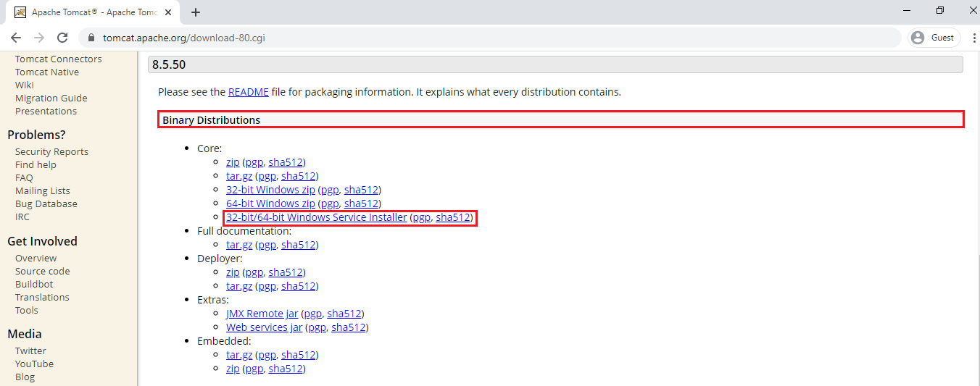Download the 32-bit Windows zip
The width and height of the screenshot is (980, 386).
(270, 190)
